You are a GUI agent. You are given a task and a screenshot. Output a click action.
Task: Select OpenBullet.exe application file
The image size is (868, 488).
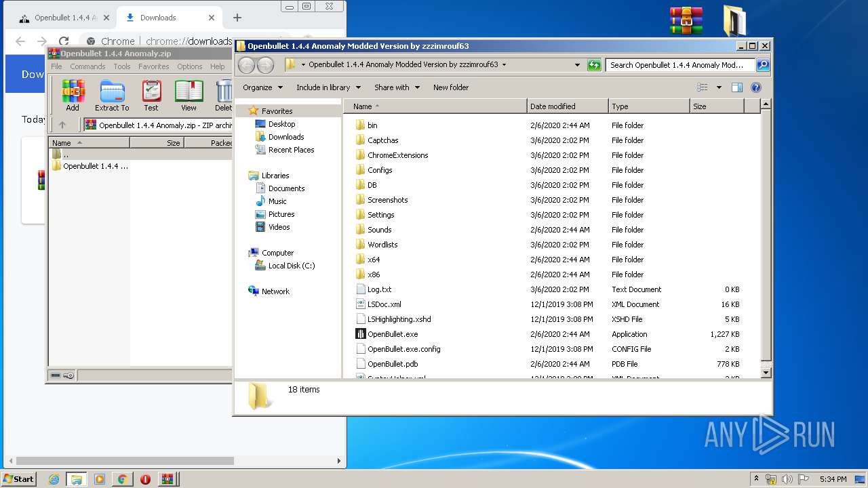tap(392, 334)
